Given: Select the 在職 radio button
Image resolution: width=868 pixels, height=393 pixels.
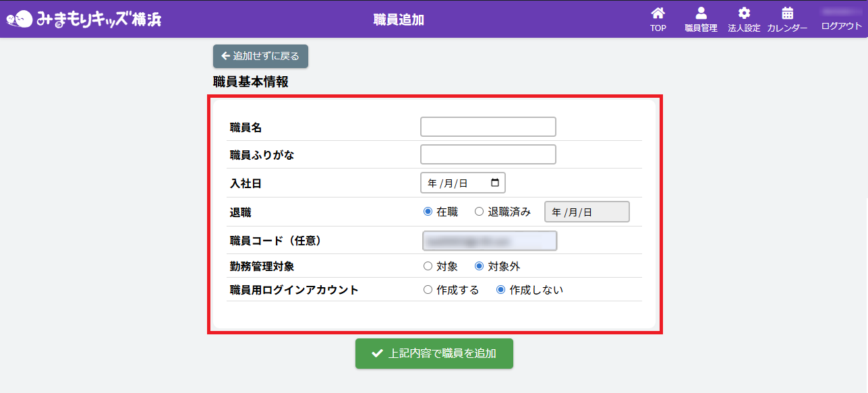Looking at the screenshot, I should click(x=428, y=212).
